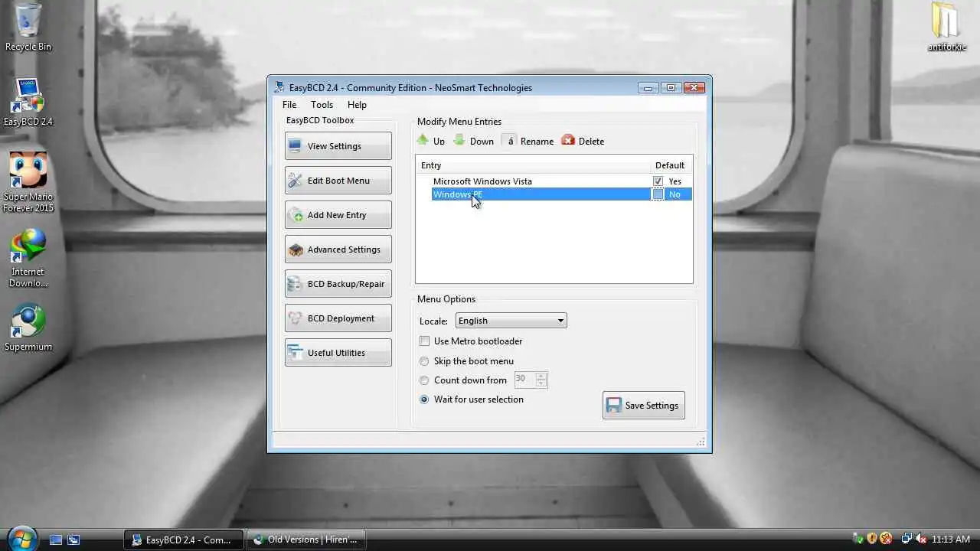
Task: Click the Entry column header
Action: coord(533,165)
